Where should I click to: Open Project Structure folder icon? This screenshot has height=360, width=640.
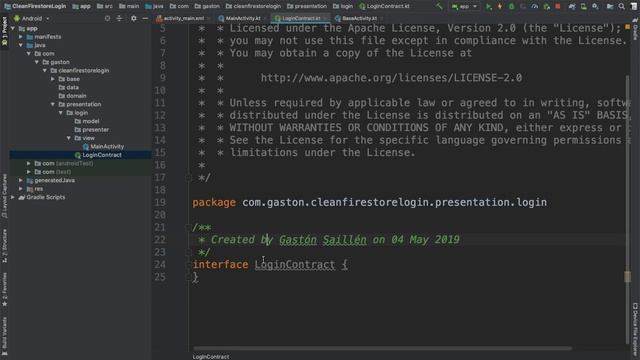pyautogui.click(x=610, y=7)
